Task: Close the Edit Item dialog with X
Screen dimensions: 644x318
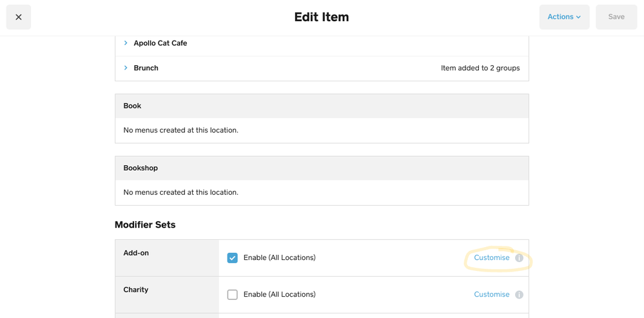Action: (x=19, y=17)
